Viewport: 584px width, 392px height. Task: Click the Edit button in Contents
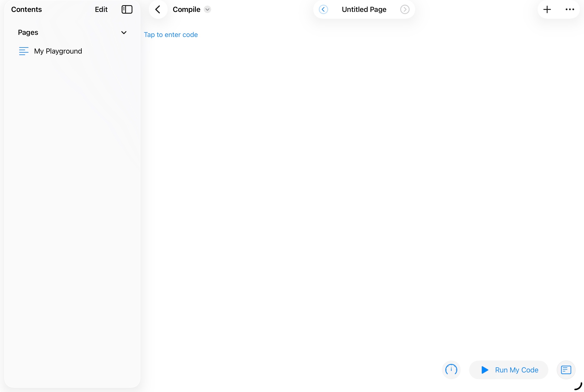(x=101, y=10)
